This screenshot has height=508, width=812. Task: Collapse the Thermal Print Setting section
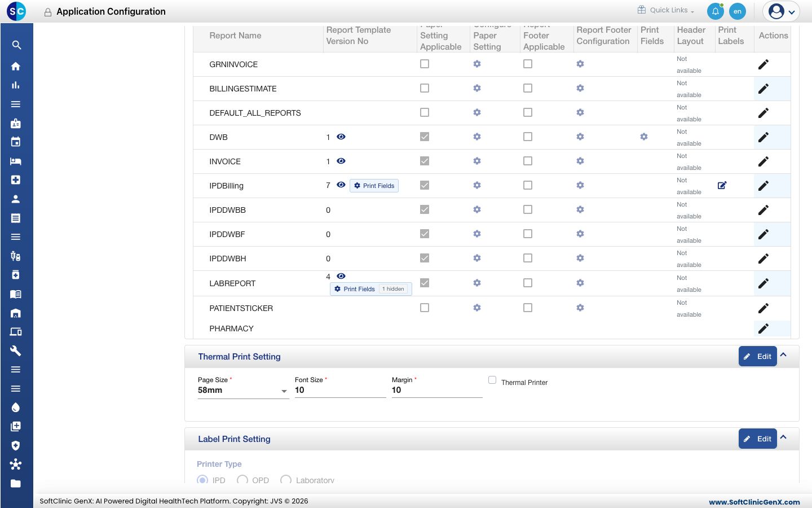click(783, 355)
